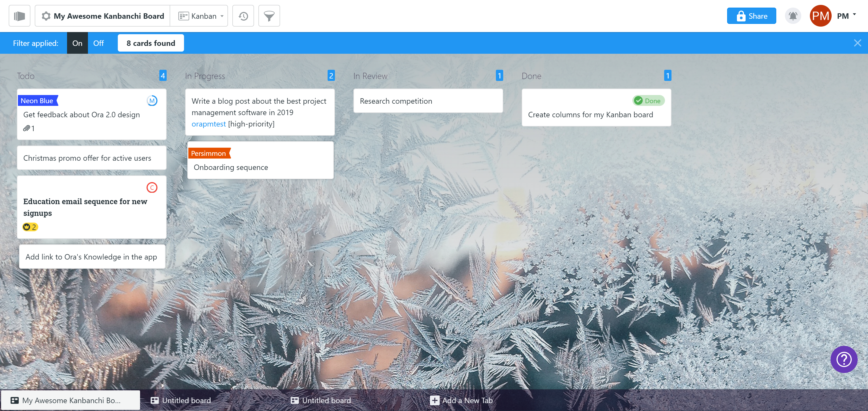
Task: Click the filter funnel icon
Action: point(269,16)
